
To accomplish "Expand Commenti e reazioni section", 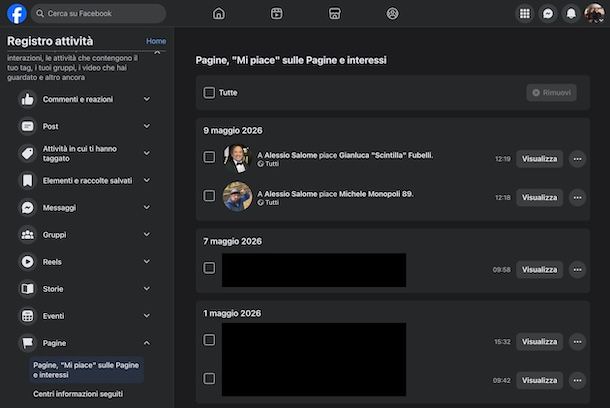I will pos(147,99).
